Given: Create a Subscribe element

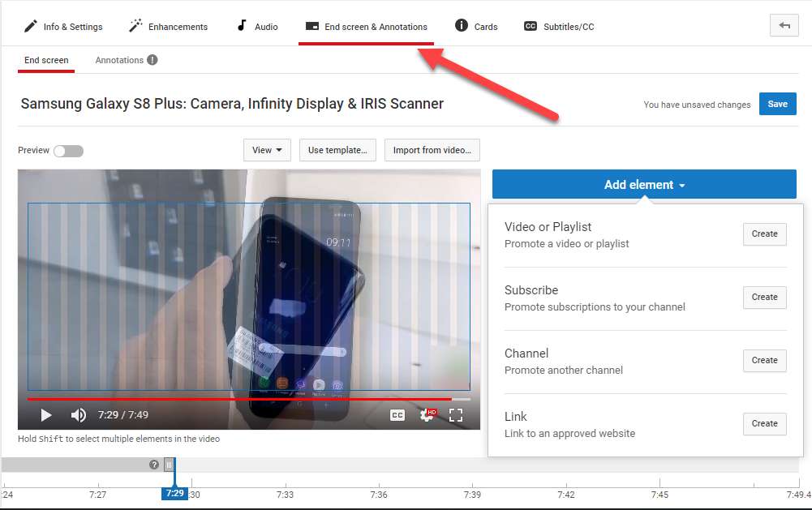Looking at the screenshot, I should click(x=764, y=298).
